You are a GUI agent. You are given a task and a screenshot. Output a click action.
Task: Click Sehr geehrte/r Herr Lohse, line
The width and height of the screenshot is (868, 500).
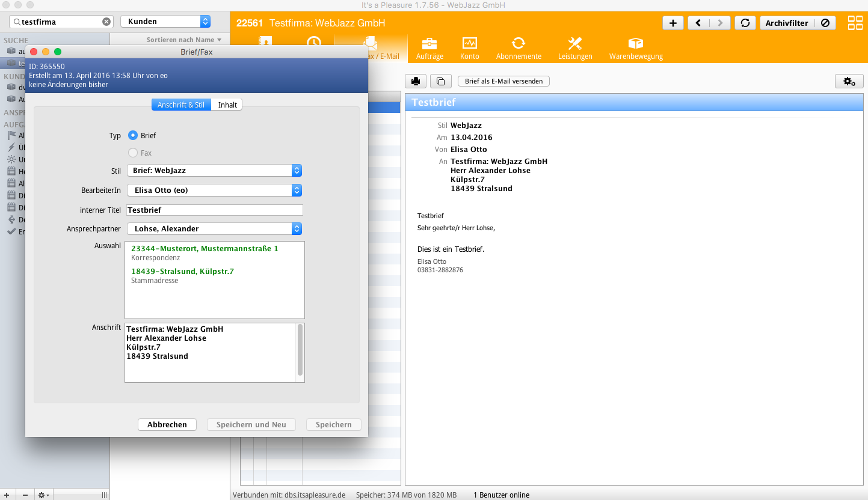click(x=456, y=228)
